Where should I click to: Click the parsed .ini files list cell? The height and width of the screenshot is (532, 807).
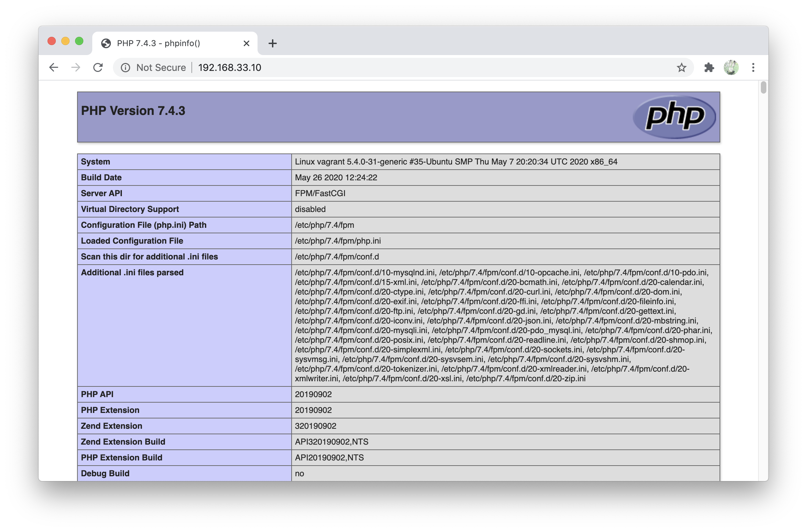click(505, 326)
